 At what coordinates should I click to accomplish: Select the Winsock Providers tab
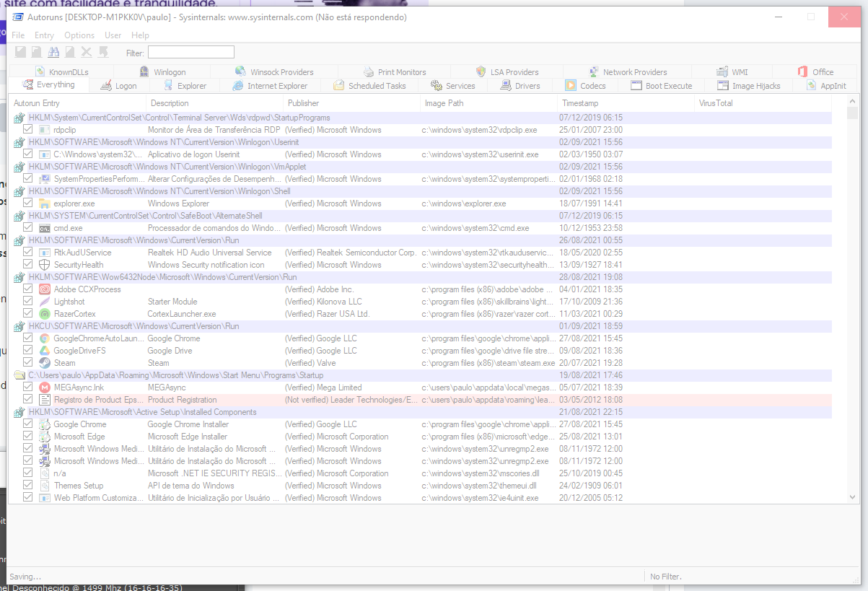point(274,72)
